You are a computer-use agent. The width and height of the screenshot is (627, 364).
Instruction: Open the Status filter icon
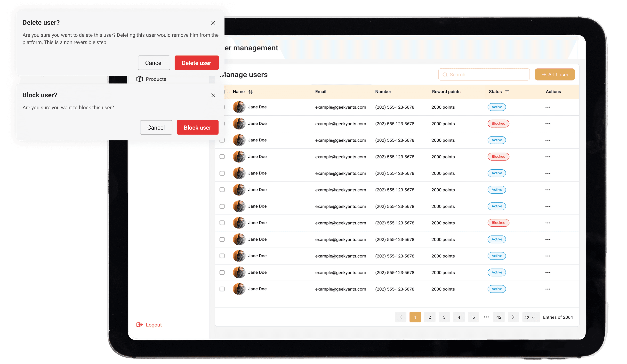(507, 92)
